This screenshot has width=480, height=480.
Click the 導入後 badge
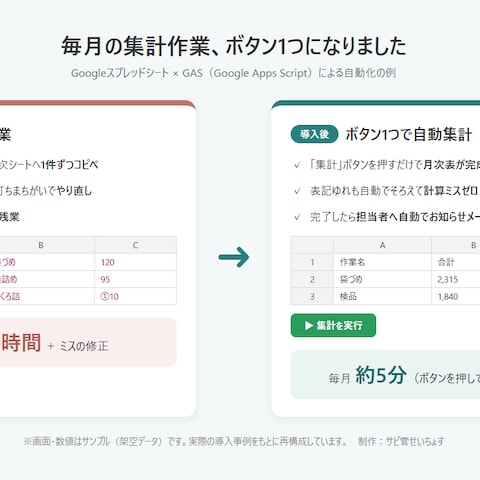[x=314, y=134]
